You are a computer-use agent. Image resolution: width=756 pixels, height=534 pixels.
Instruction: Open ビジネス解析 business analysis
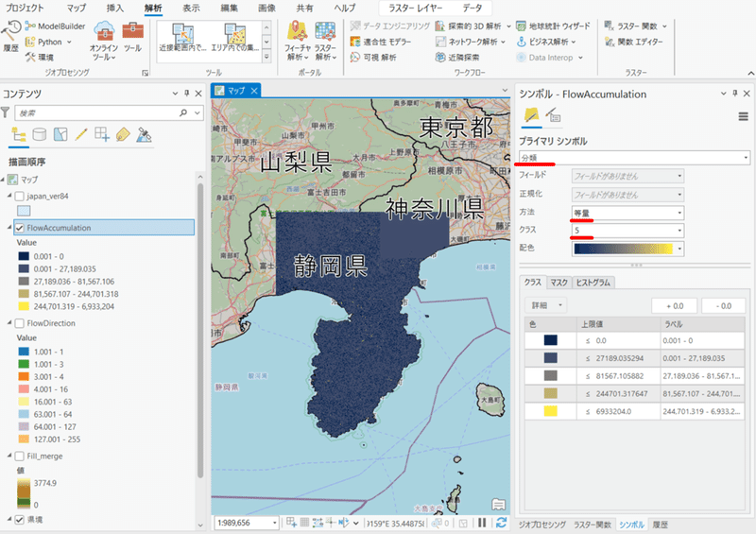546,42
